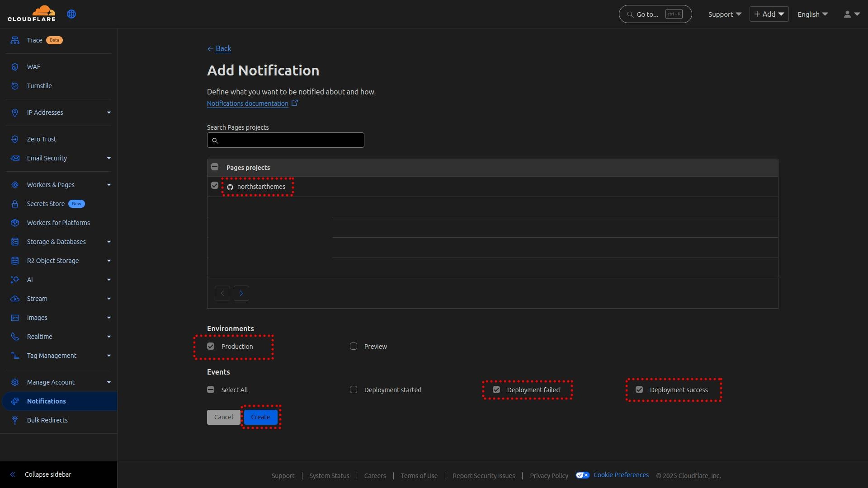Click the Workers for Platforms cube icon

(15, 223)
